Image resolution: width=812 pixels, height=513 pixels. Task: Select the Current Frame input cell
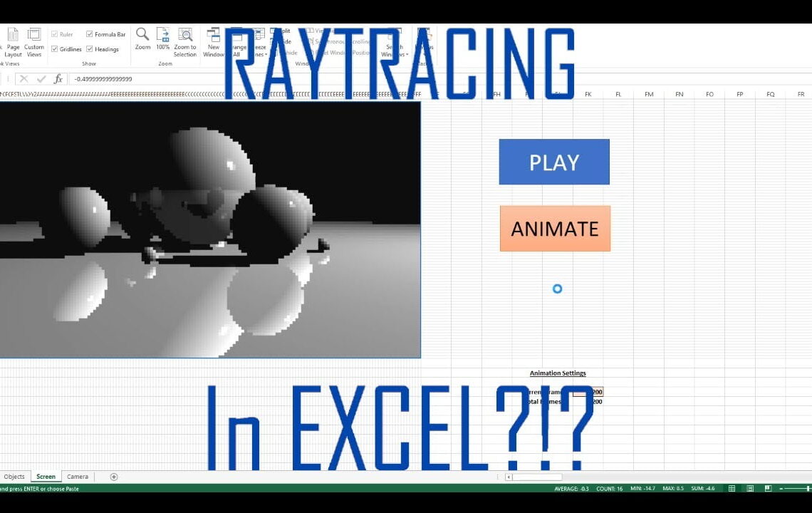point(588,392)
